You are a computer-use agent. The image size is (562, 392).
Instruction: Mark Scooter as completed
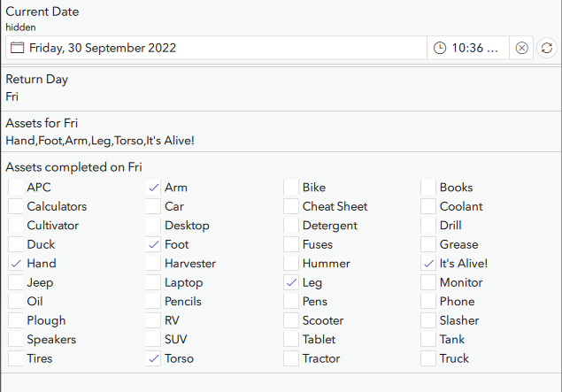[x=291, y=320]
